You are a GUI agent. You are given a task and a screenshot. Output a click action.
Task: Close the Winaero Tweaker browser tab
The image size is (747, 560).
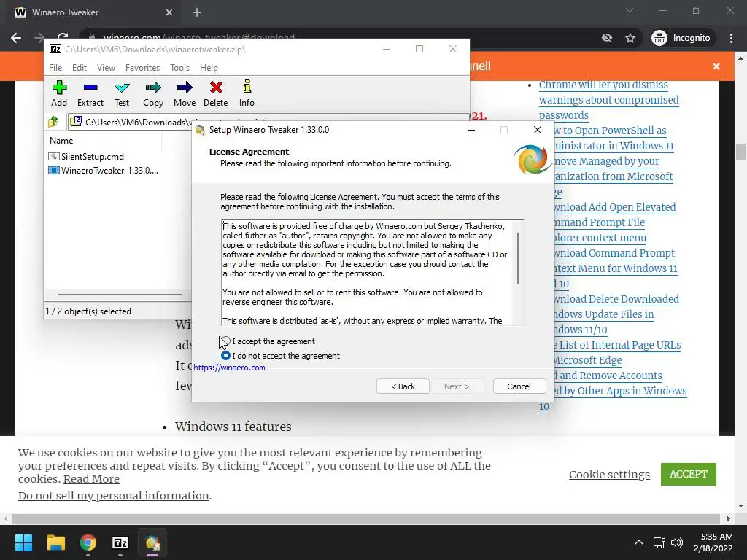169,12
